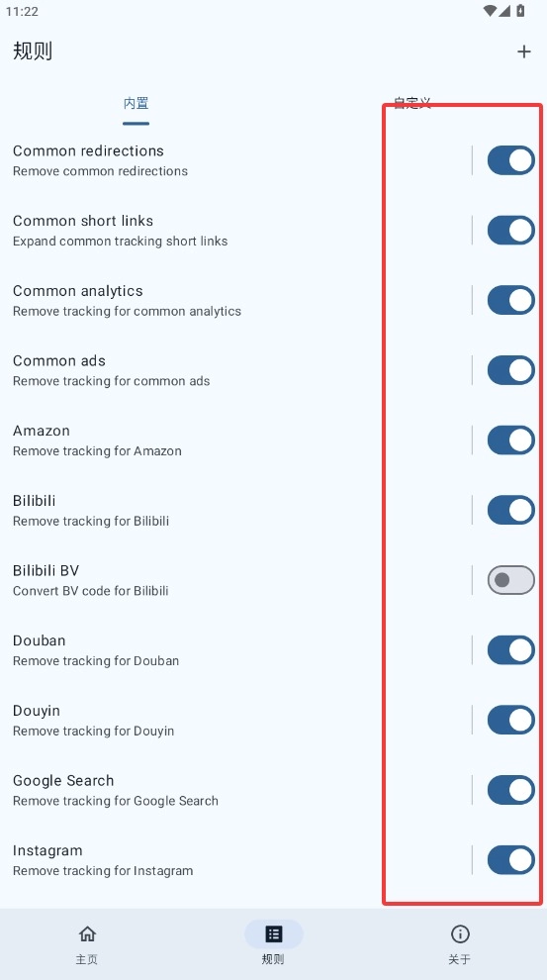Switch to the 内置 tab

(x=137, y=103)
